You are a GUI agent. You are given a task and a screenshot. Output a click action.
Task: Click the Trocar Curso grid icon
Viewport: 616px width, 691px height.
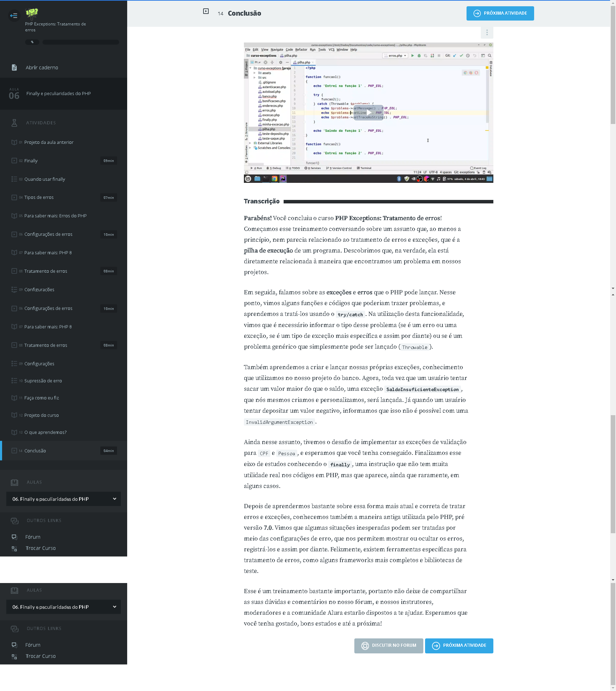(14, 548)
